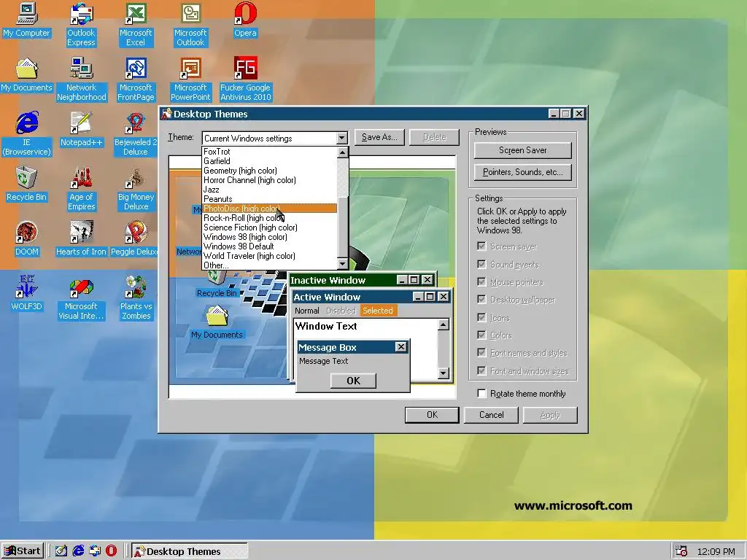Open My Computer desktop icon
The image size is (747, 560).
point(27,20)
